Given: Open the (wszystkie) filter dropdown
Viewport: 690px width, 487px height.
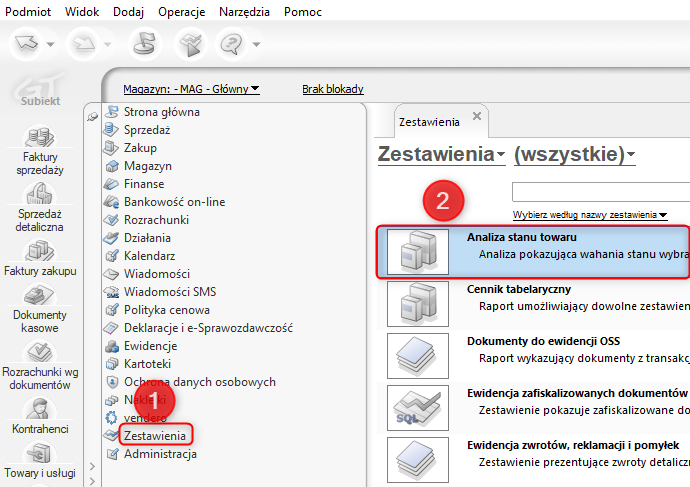Looking at the screenshot, I should tap(575, 154).
